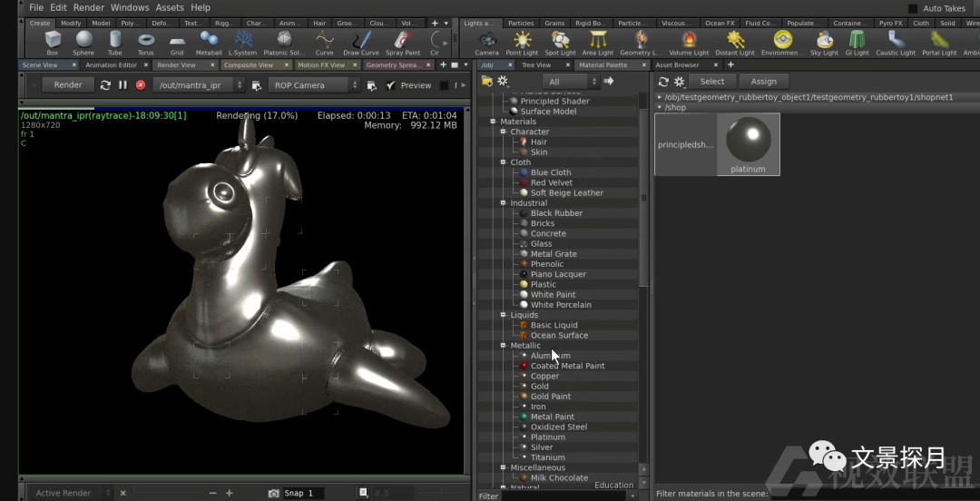This screenshot has width=980, height=501.
Task: Collapse the Industrial category
Action: 503,202
